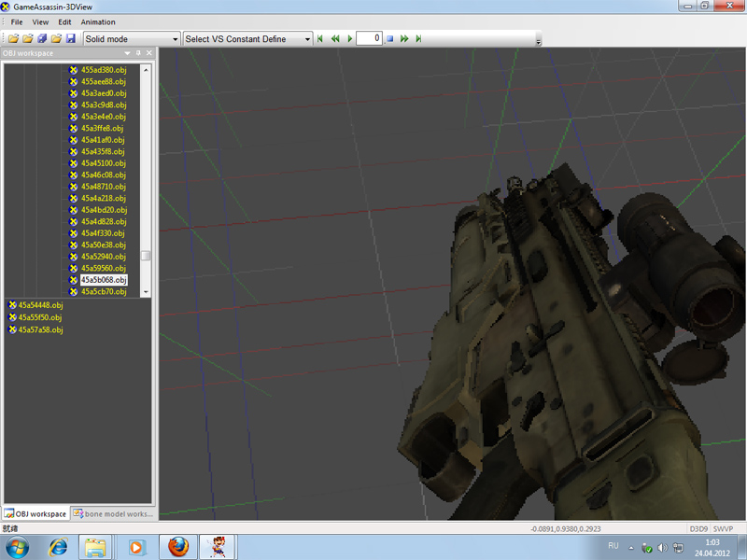Click the OBJ tree vertical scrollbar thumb
This screenshot has width=747, height=560.
[x=146, y=255]
